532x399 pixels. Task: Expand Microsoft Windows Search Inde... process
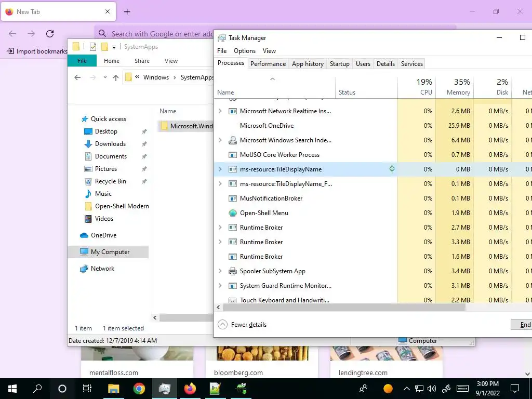coord(220,140)
